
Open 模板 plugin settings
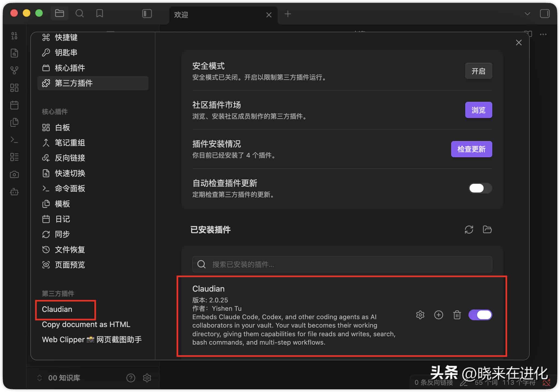click(93, 204)
